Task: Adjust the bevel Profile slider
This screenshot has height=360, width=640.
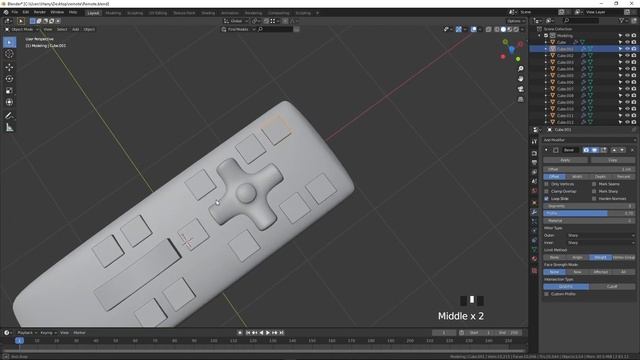Action: point(589,213)
